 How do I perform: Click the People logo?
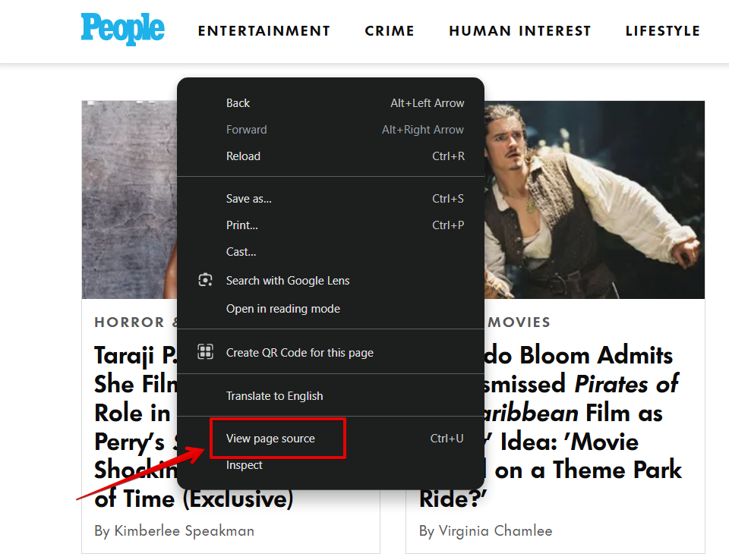pyautogui.click(x=122, y=30)
